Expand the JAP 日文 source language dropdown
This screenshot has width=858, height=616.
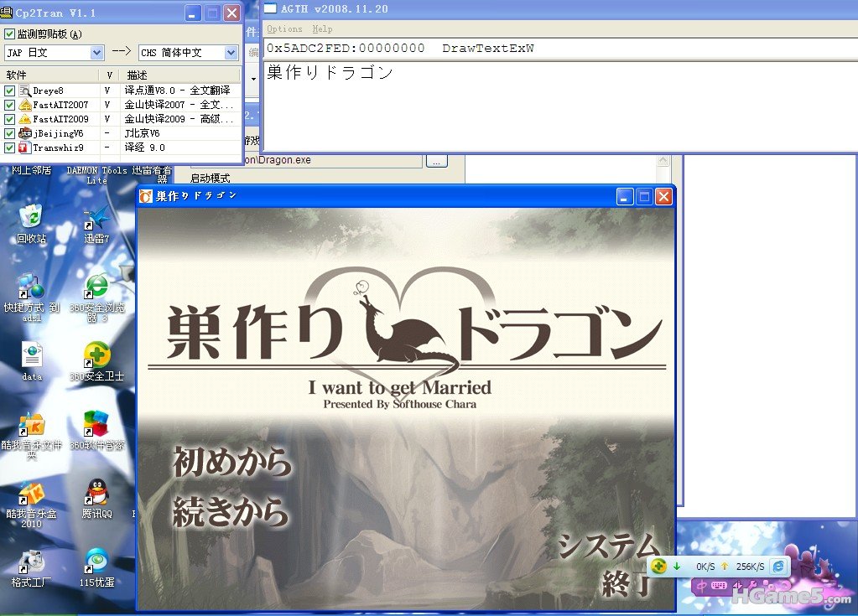coord(96,53)
